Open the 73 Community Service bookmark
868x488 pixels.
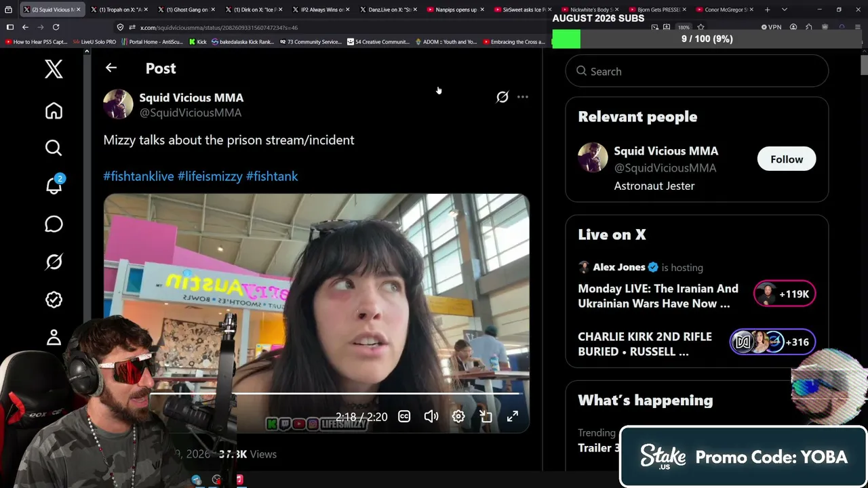click(x=310, y=42)
